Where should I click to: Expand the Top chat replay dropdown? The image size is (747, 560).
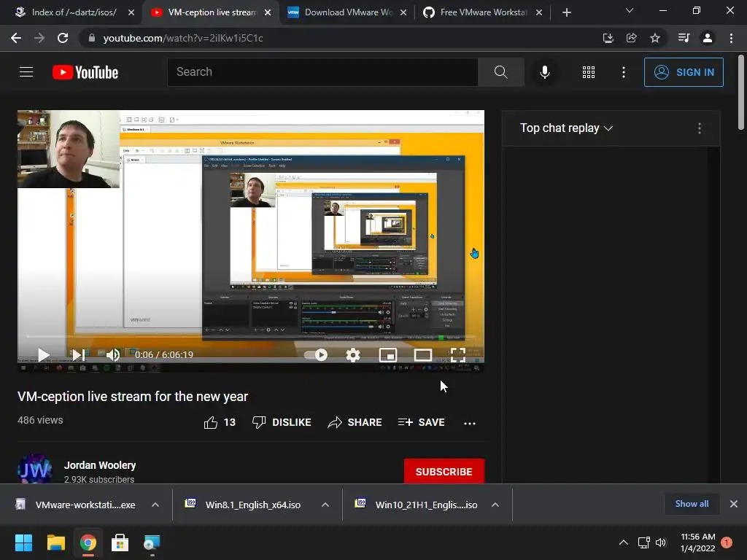[x=566, y=128]
